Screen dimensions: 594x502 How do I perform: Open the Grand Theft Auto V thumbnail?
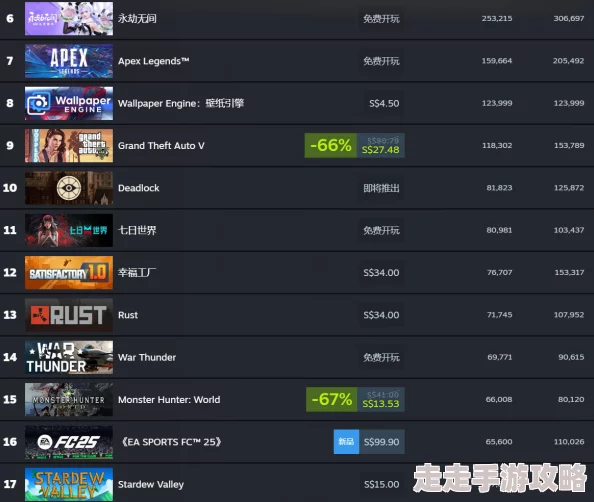coord(69,145)
